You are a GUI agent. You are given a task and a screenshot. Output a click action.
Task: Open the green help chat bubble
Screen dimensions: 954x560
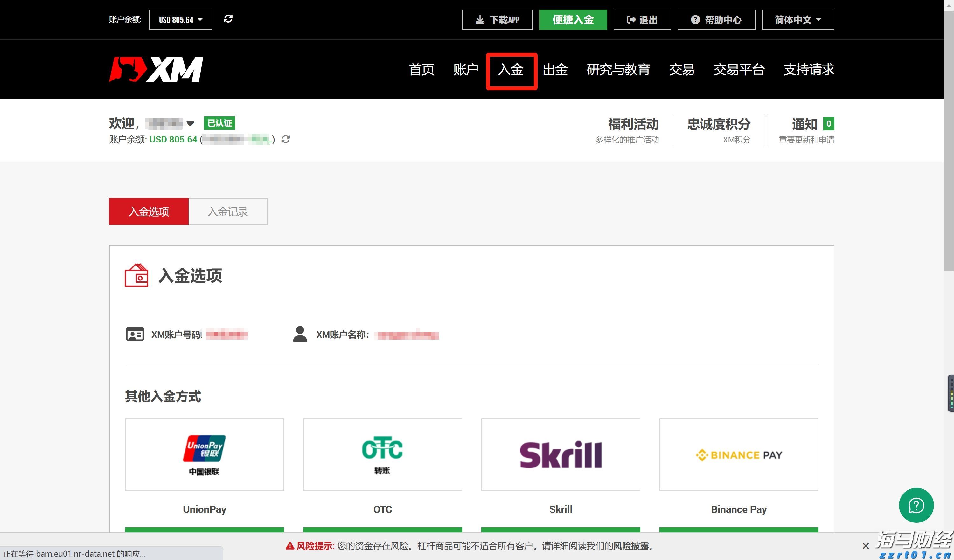(916, 505)
